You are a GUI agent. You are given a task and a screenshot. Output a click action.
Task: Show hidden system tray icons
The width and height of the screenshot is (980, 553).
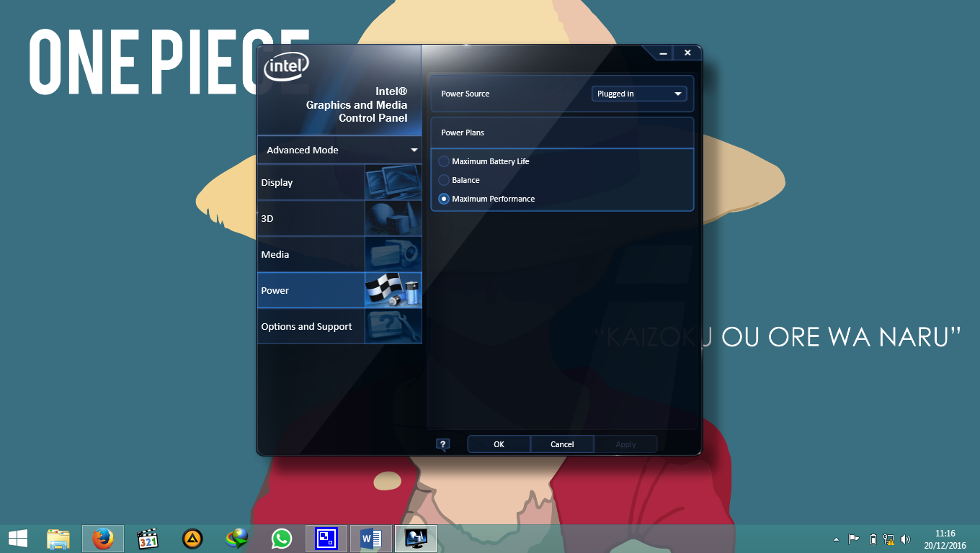pyautogui.click(x=836, y=539)
